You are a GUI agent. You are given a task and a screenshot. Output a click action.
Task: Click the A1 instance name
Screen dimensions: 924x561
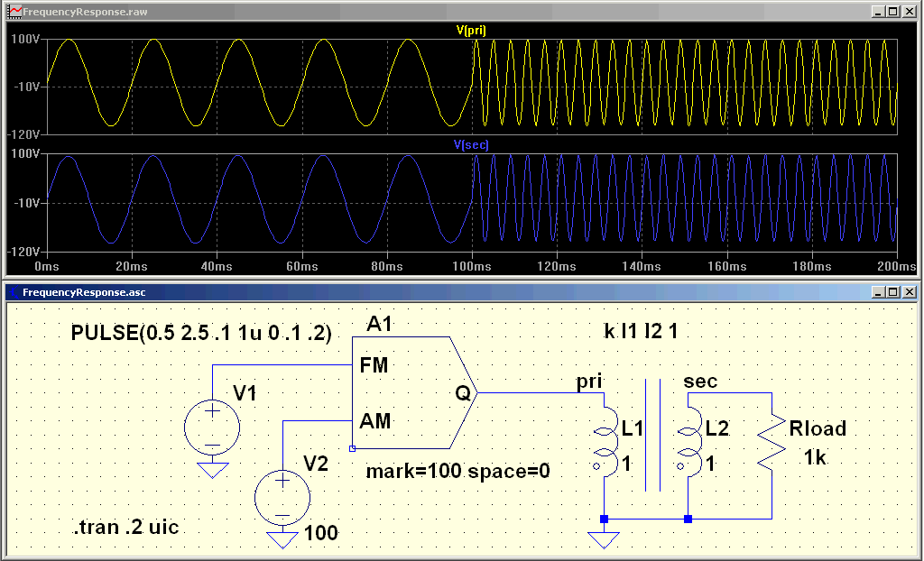tap(380, 324)
